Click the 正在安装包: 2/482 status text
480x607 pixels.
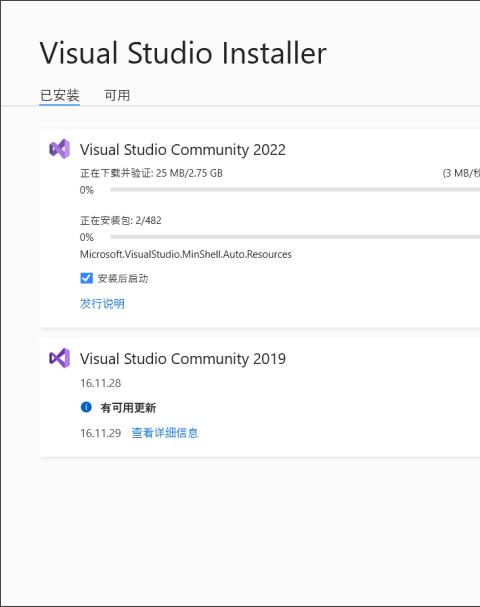pyautogui.click(x=120, y=220)
